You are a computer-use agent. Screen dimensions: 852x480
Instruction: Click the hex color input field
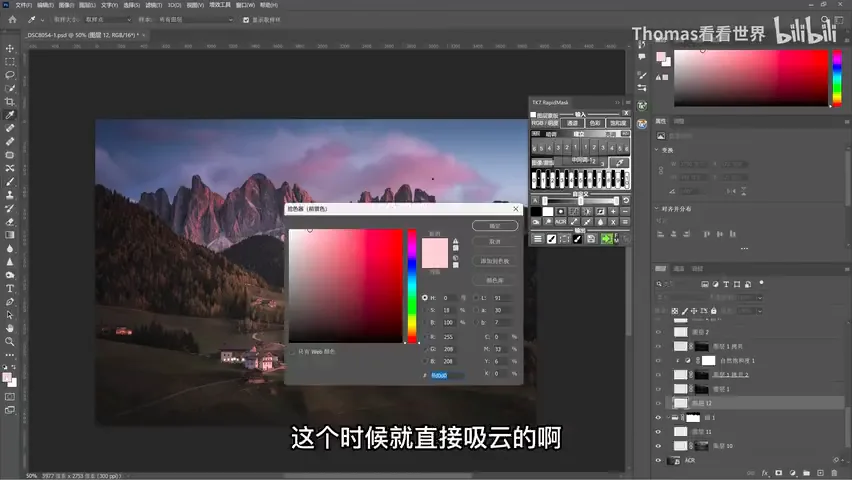(x=447, y=375)
